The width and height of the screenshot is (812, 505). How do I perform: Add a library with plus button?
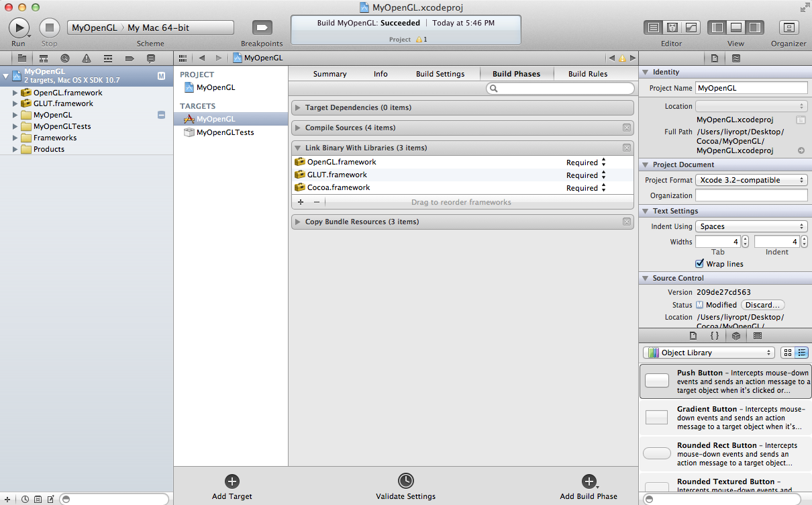[300, 202]
